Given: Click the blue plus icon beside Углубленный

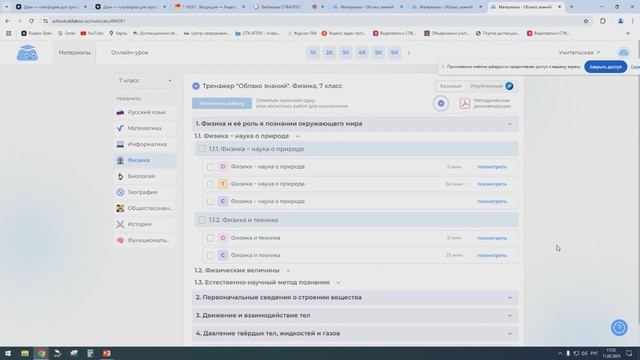Looking at the screenshot, I should (x=509, y=86).
